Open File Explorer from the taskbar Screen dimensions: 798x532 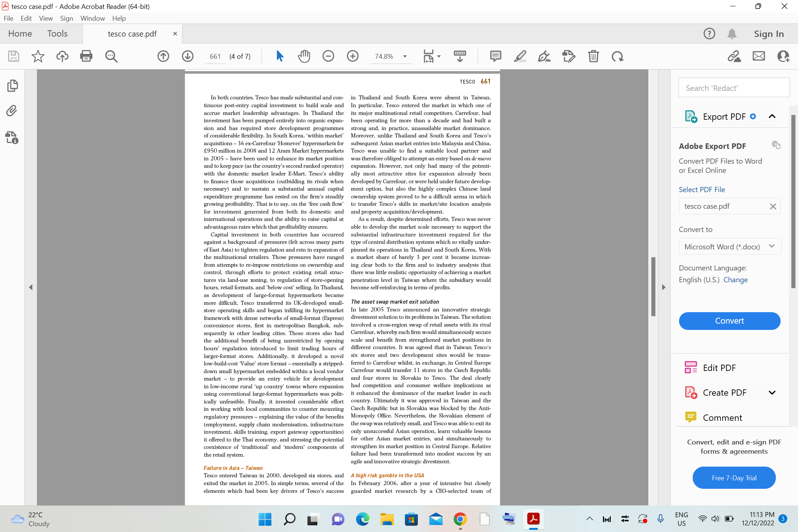pos(387,519)
